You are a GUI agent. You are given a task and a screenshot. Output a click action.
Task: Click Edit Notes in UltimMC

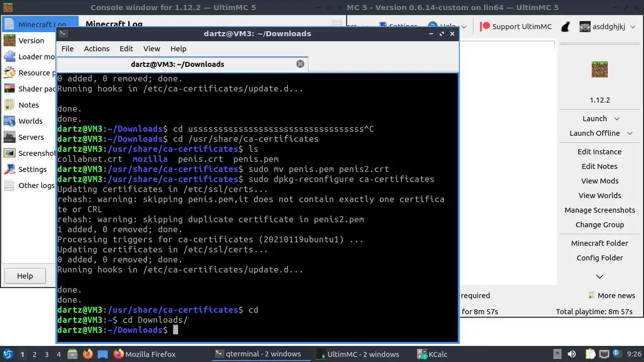coord(600,166)
